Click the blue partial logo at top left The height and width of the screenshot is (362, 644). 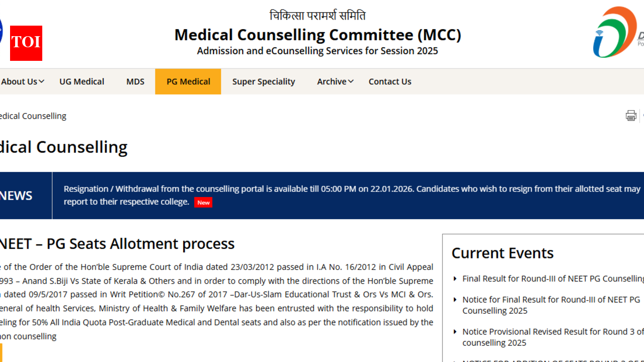(x=1, y=30)
